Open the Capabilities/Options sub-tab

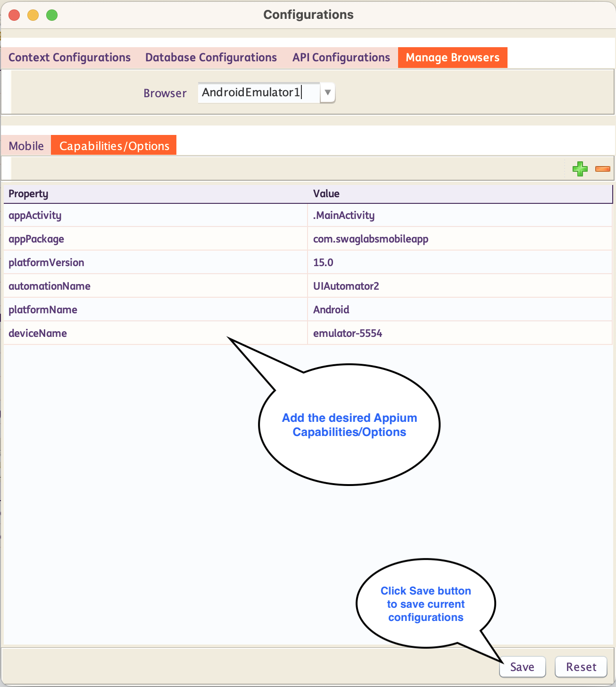114,146
